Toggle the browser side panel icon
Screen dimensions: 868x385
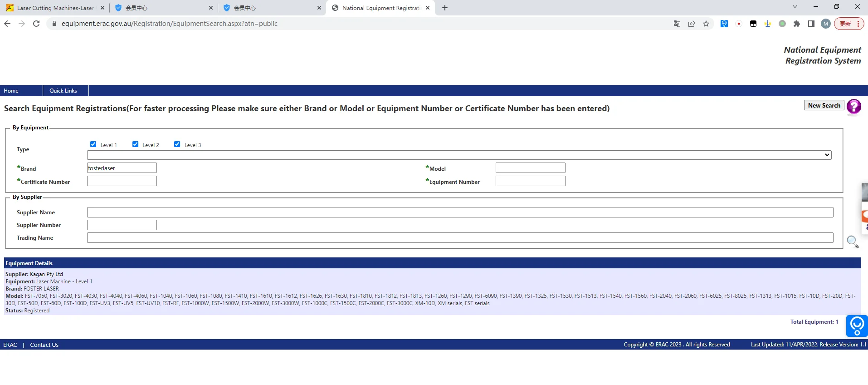click(x=811, y=24)
